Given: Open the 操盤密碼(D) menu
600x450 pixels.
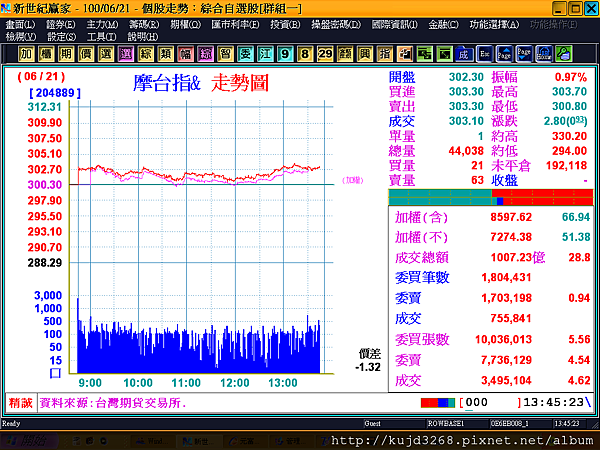Looking at the screenshot, I should 336,25.
